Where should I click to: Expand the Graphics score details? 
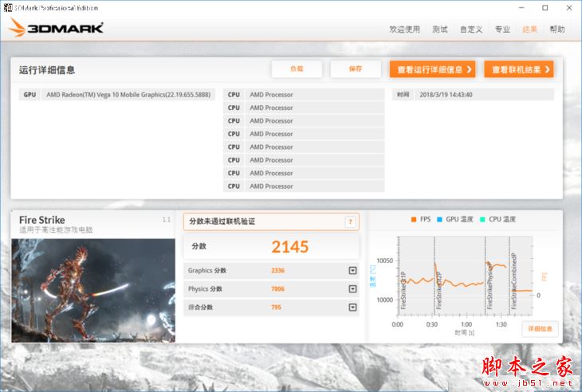(x=352, y=270)
